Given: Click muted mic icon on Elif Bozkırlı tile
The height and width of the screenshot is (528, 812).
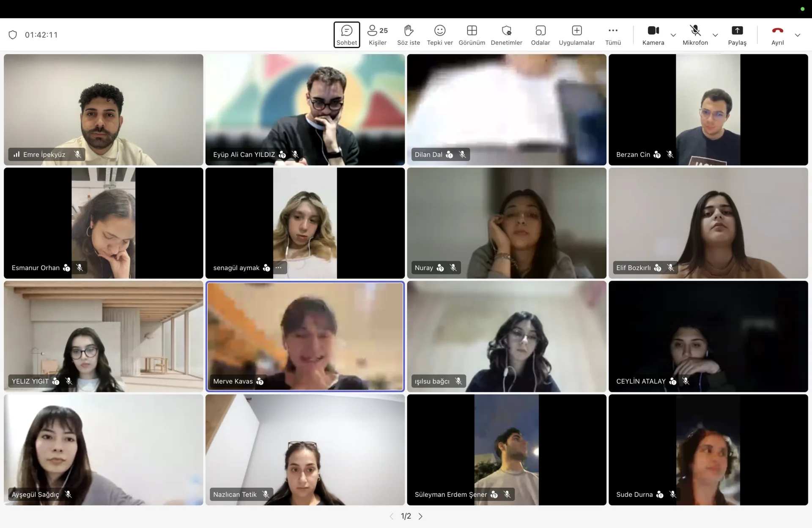Looking at the screenshot, I should 670,268.
